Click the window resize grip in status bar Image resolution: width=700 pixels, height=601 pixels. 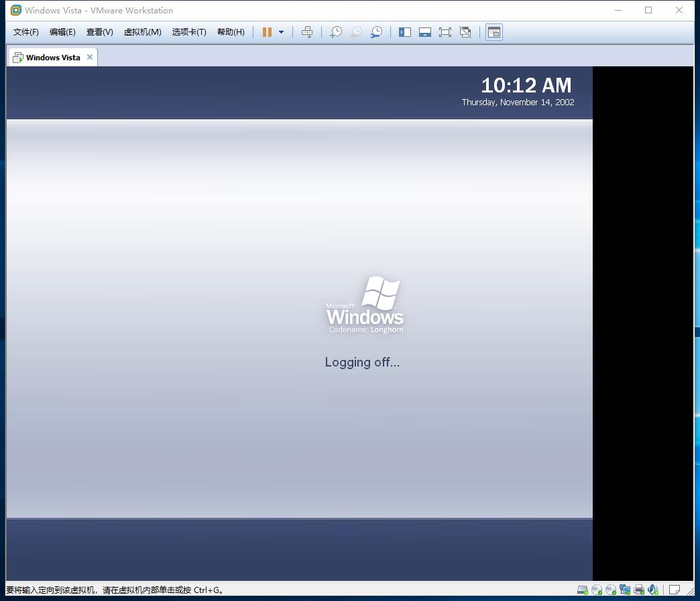pyautogui.click(x=690, y=591)
